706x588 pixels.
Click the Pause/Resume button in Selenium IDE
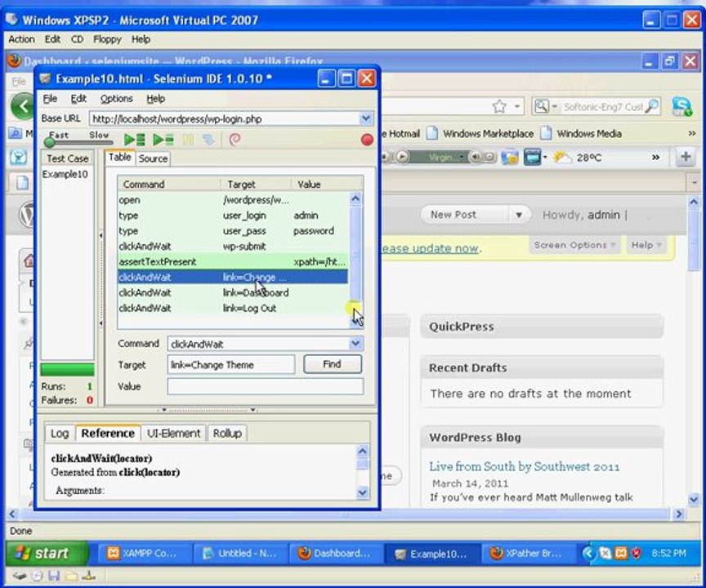[x=188, y=140]
